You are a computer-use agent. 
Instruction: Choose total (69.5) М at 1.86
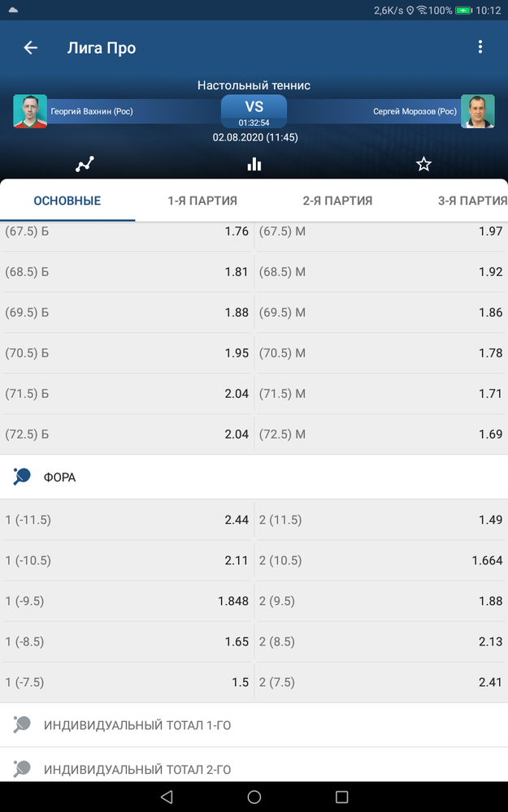tap(381, 313)
